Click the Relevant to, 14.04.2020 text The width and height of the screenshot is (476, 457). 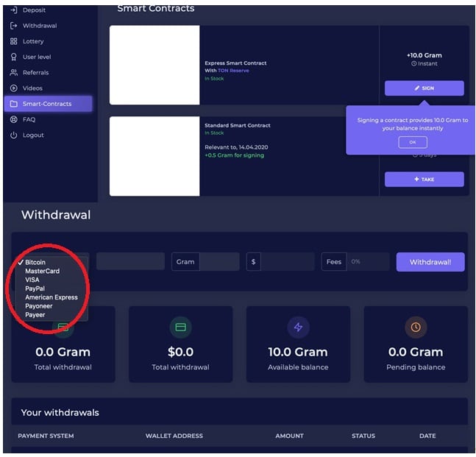(236, 147)
